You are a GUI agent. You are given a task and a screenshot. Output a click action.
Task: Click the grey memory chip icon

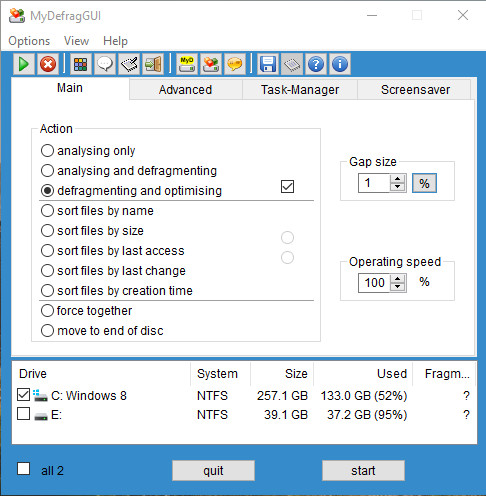(x=292, y=64)
